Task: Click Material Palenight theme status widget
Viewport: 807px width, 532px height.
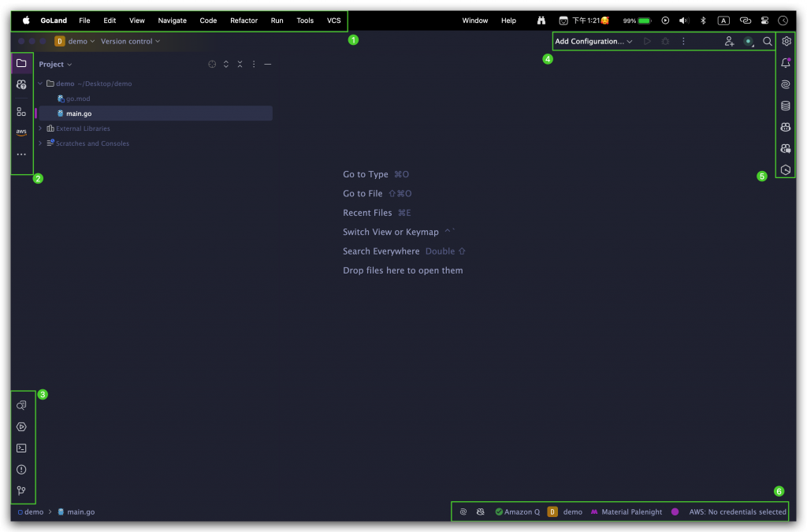Action: coord(627,512)
